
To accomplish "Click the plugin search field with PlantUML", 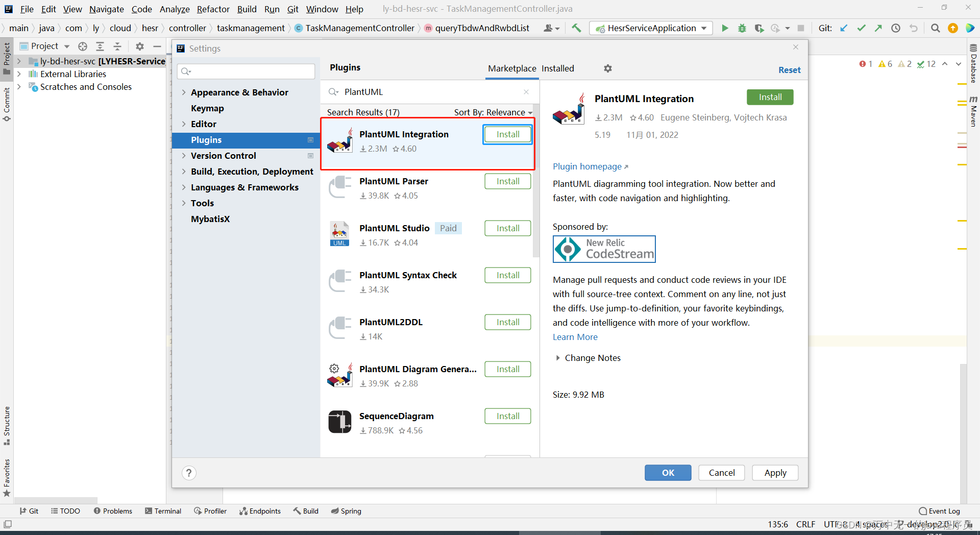I will (x=429, y=92).
